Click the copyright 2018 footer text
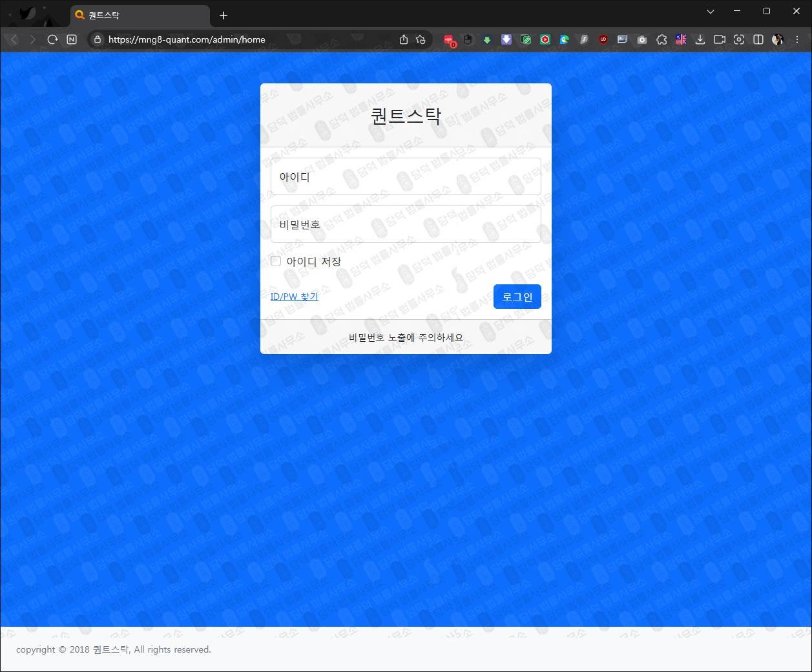This screenshot has height=672, width=812. point(114,649)
